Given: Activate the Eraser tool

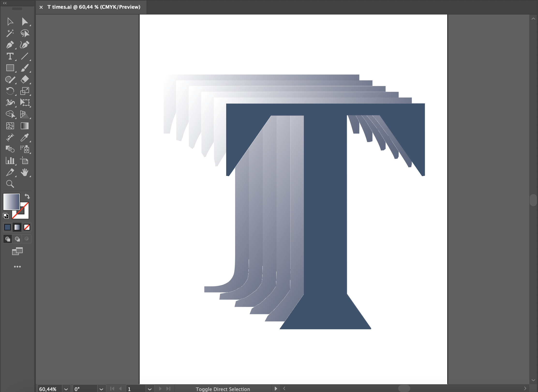Looking at the screenshot, I should 25,80.
